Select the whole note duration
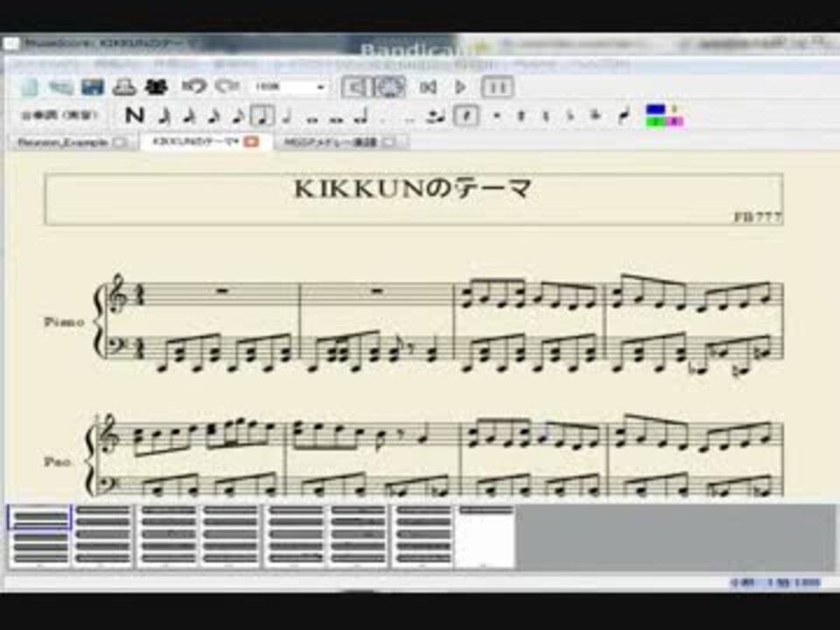The width and height of the screenshot is (840, 630). tap(313, 119)
